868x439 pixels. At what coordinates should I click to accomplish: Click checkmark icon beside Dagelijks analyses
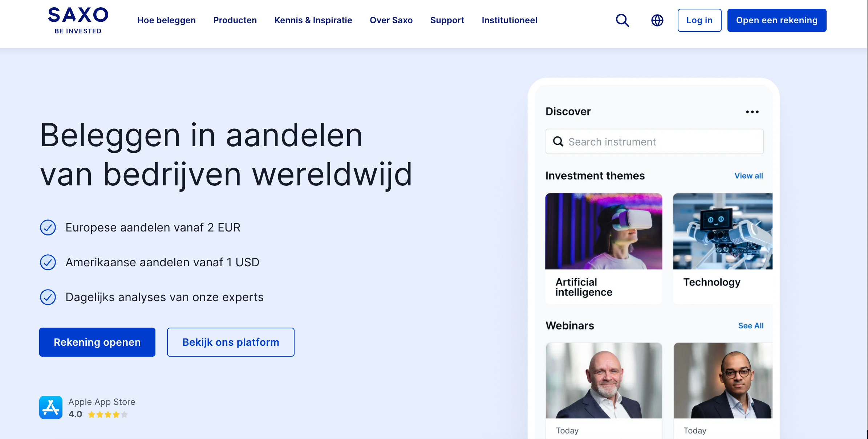click(48, 297)
